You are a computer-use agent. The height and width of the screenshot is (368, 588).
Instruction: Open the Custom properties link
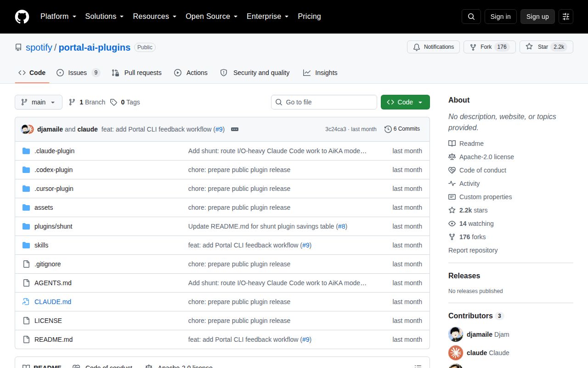(480, 197)
